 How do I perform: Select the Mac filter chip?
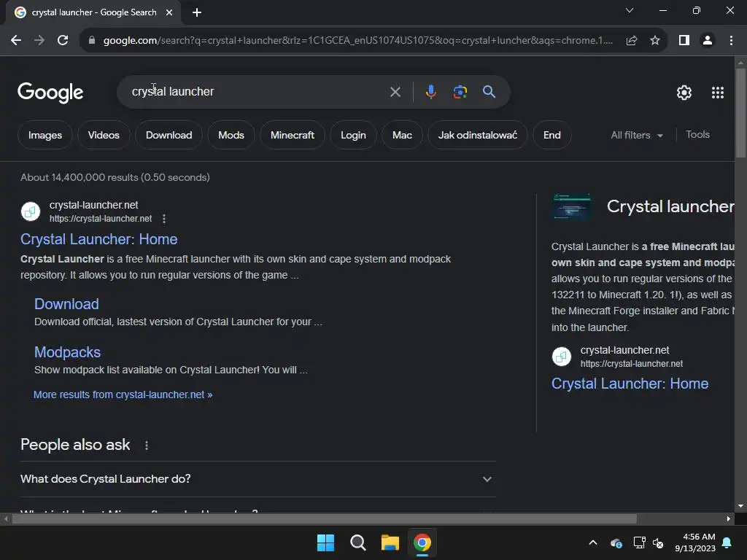click(x=402, y=135)
